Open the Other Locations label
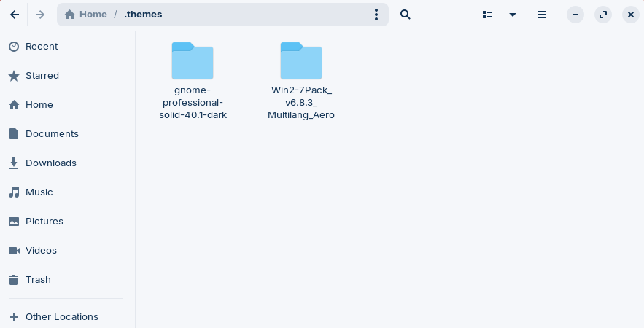The height and width of the screenshot is (328, 644). coord(62,317)
